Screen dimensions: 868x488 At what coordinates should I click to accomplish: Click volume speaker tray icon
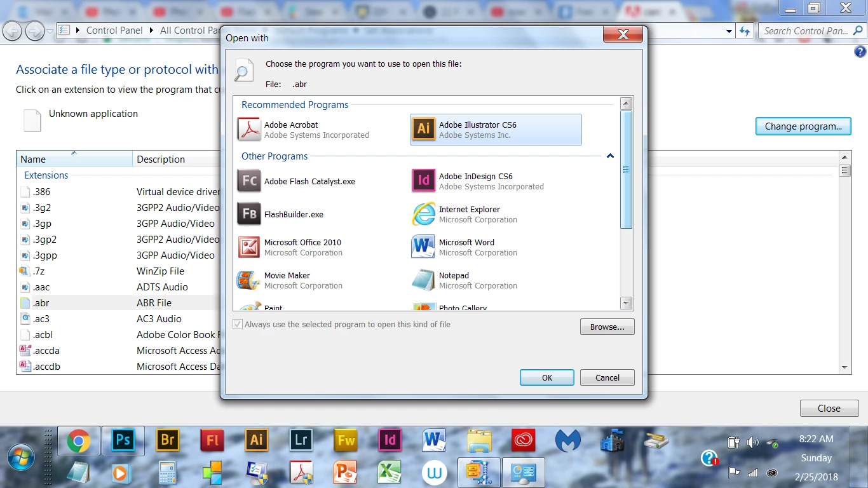[752, 442]
